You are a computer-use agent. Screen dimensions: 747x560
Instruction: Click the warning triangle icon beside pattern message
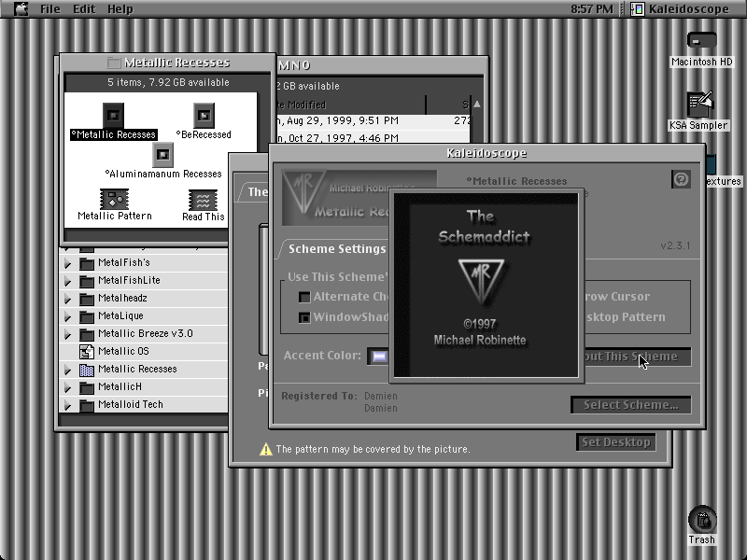coord(266,449)
